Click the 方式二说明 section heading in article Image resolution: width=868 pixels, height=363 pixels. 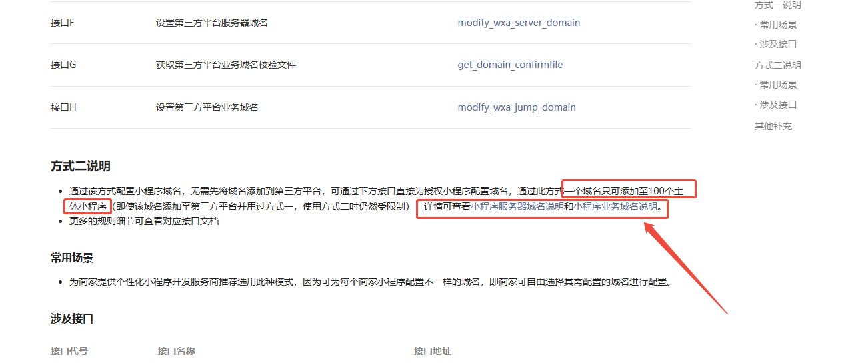click(x=81, y=166)
